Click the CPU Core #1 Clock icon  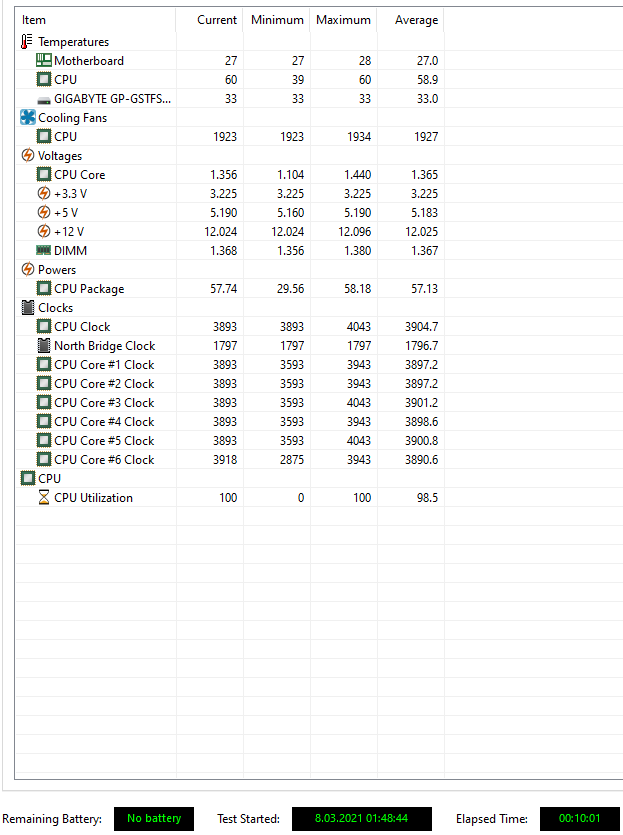tap(44, 364)
